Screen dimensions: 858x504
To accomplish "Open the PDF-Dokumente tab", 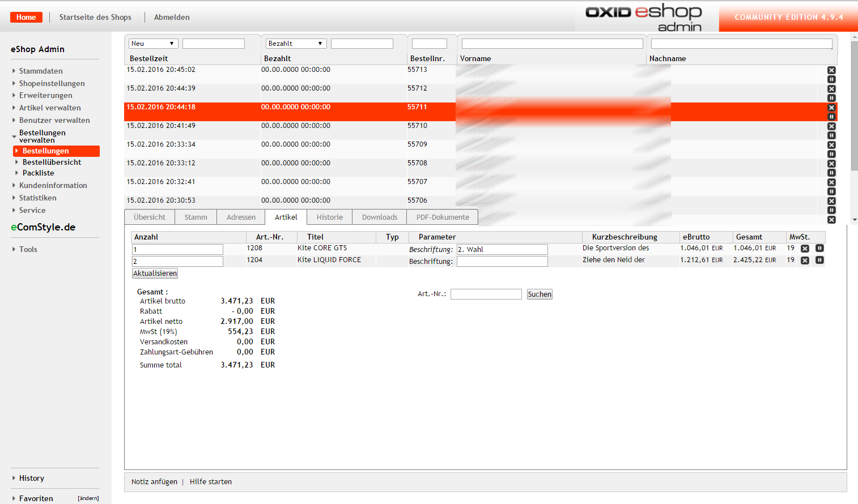I will click(x=443, y=217).
